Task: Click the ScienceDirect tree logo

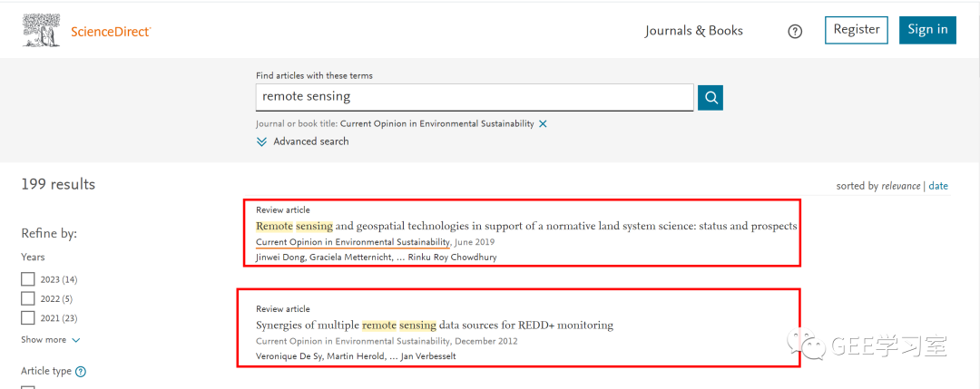Action: pos(43,31)
